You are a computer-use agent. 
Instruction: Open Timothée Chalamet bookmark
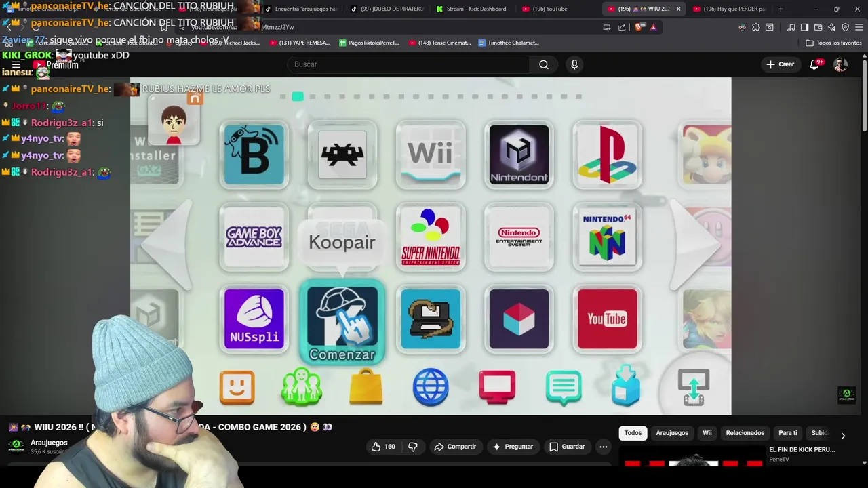point(509,43)
